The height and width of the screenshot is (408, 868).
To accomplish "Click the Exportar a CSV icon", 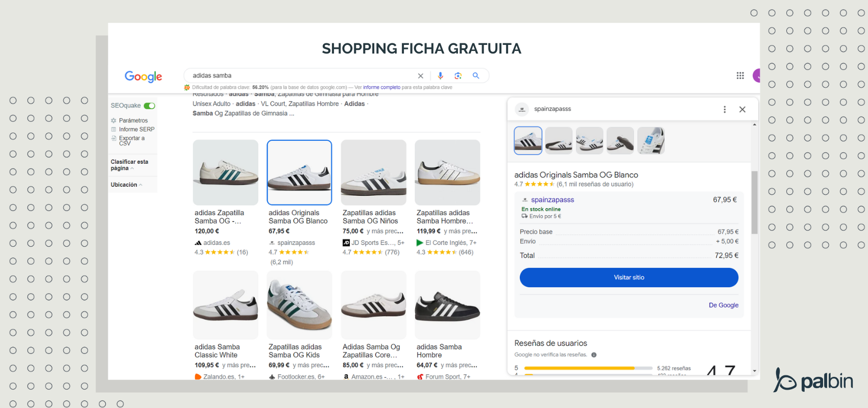I will point(114,138).
